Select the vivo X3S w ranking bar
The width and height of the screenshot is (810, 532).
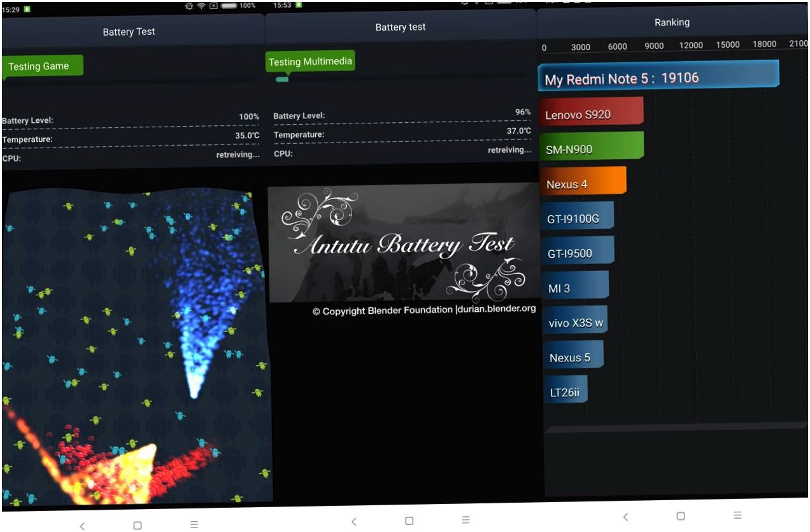[x=575, y=320]
